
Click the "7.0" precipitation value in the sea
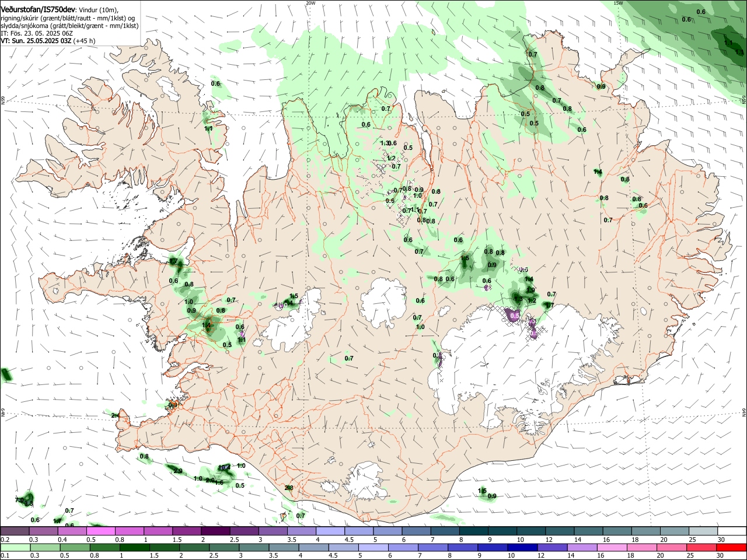pyautogui.click(x=19, y=500)
